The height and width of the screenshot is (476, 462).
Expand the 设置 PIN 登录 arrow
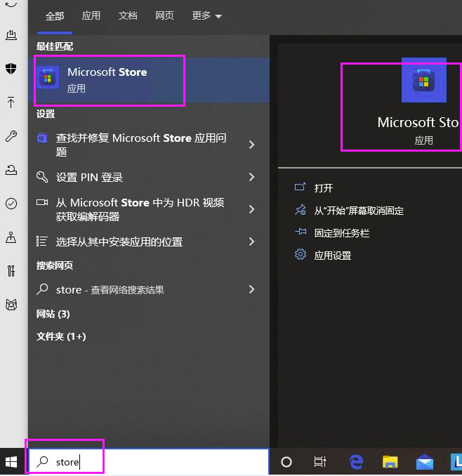click(x=251, y=177)
